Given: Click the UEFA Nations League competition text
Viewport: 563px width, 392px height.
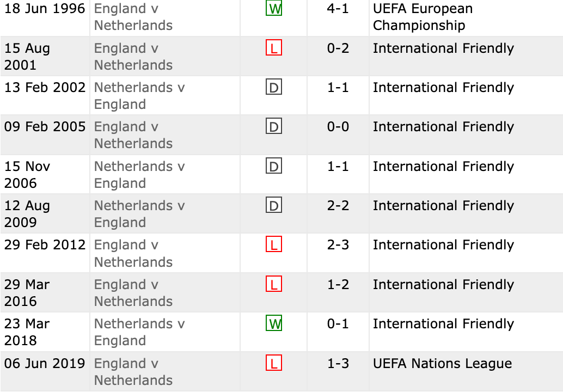Looking at the screenshot, I should tap(442, 363).
